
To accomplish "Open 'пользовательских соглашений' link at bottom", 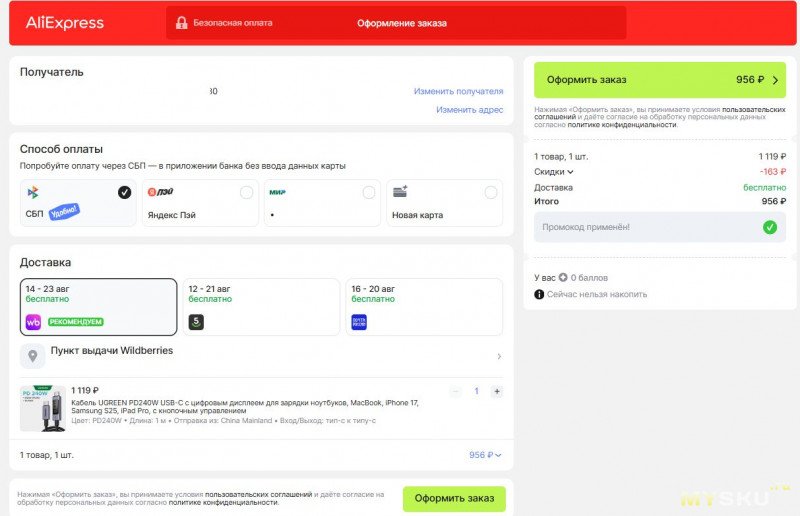I will point(258,495).
